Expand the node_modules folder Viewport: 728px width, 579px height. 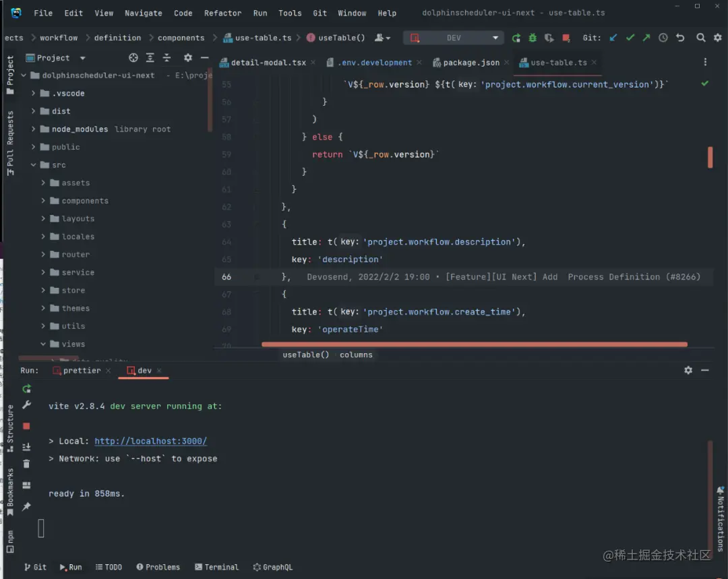[x=34, y=129]
